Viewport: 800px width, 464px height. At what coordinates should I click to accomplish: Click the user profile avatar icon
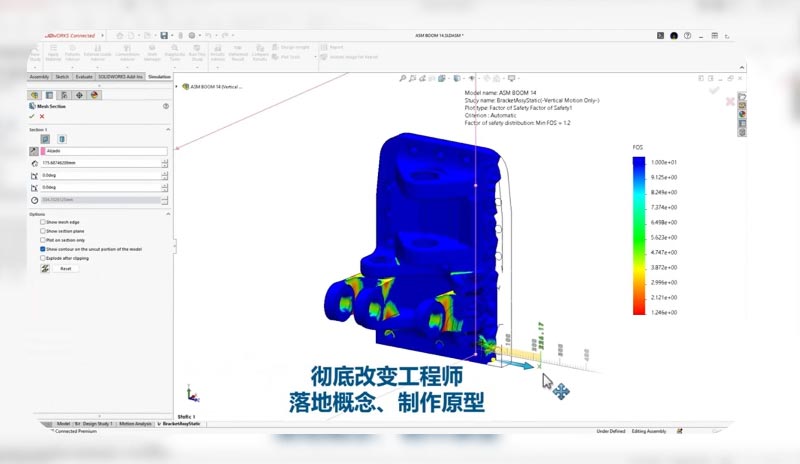pos(674,36)
